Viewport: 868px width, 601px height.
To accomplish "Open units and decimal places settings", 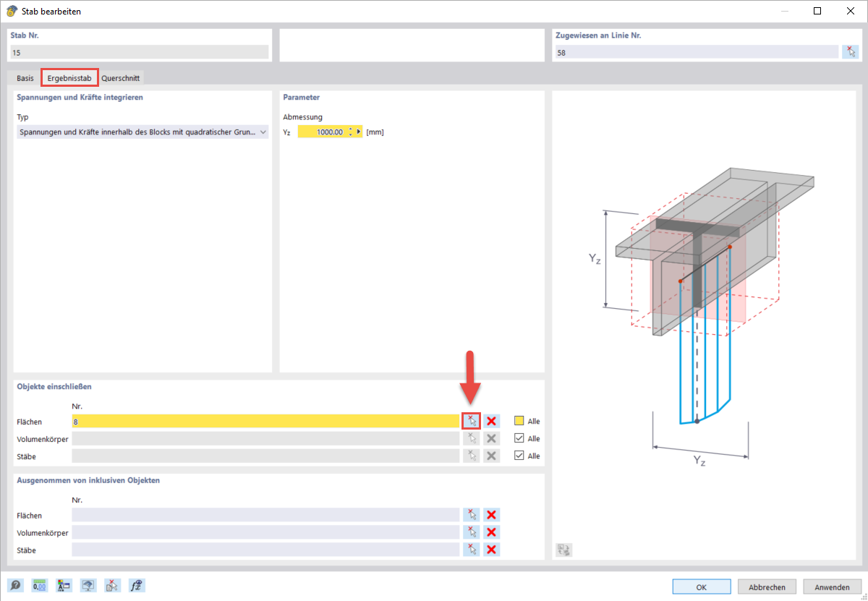I will coord(39,585).
